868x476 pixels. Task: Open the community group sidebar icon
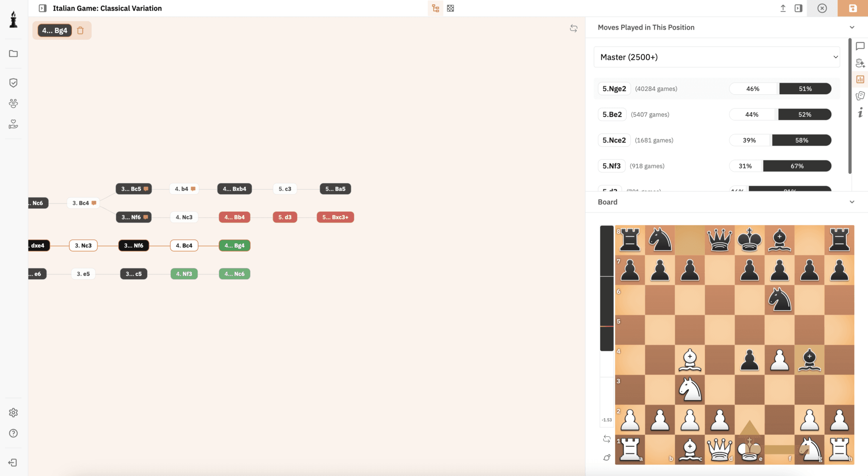point(14,103)
